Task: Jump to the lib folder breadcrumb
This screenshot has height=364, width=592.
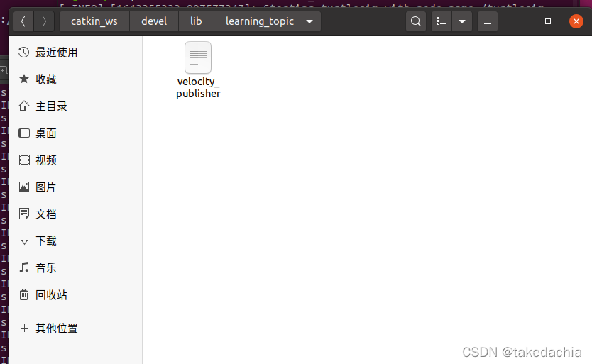Action: [196, 21]
